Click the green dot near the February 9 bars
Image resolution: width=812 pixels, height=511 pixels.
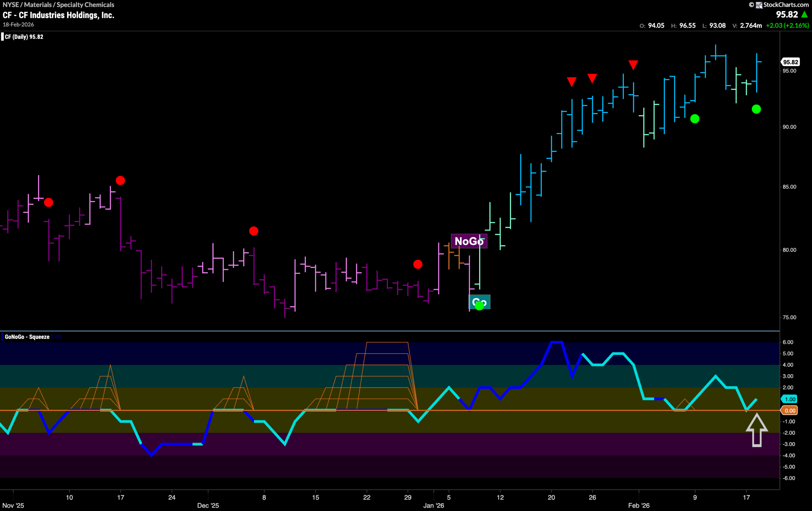pos(695,119)
